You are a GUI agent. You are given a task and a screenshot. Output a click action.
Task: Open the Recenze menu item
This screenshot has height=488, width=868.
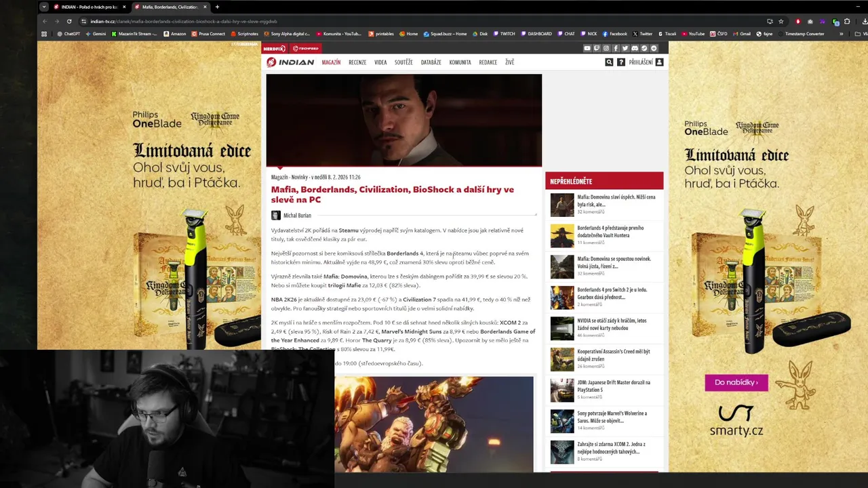point(357,62)
